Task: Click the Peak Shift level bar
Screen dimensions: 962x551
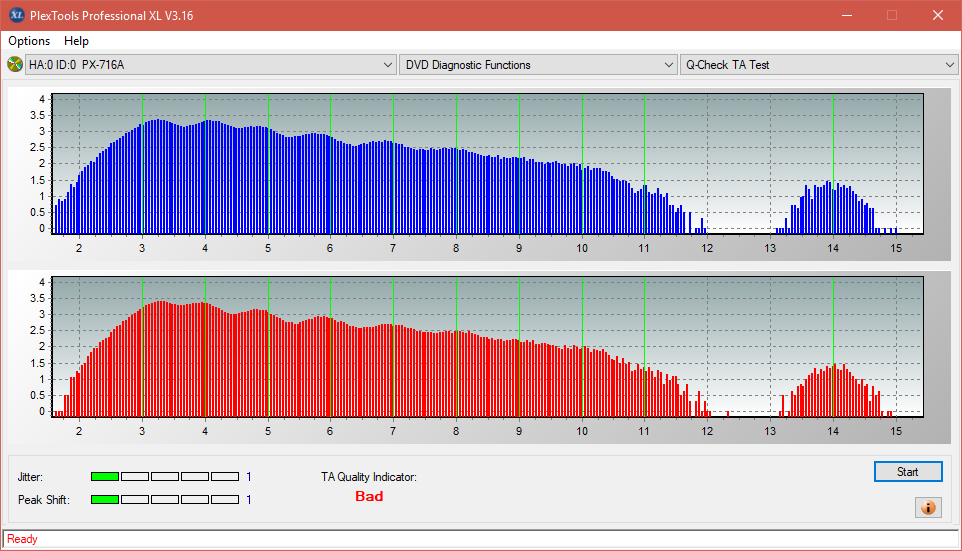Action: [164, 499]
